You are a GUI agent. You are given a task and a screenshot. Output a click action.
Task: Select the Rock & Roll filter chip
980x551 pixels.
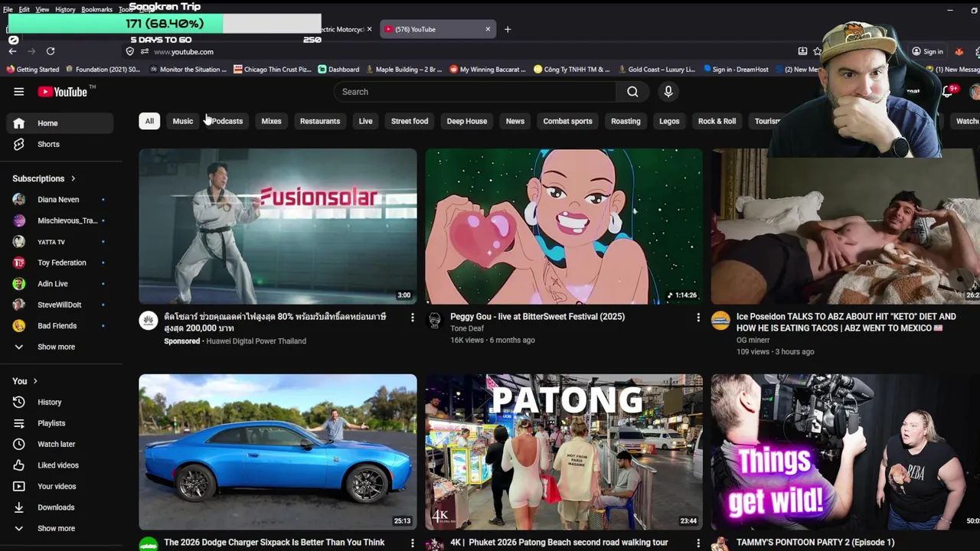click(x=717, y=121)
